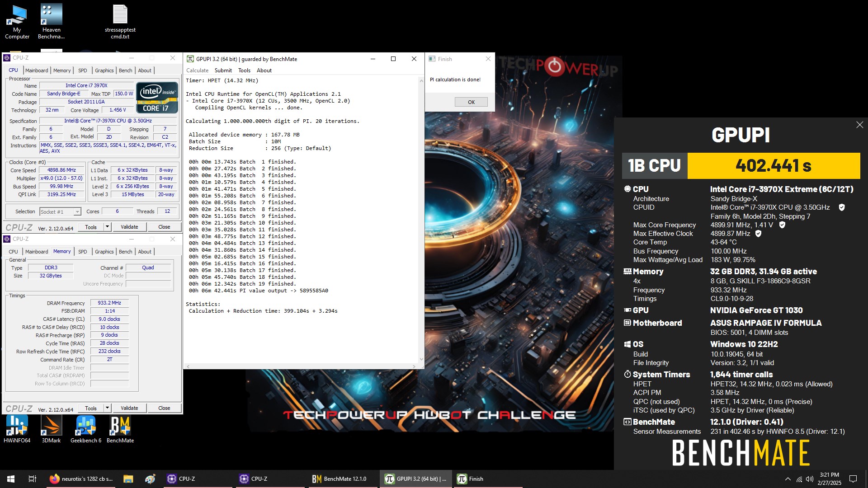Click the 402.441 s result score banner

(774, 166)
